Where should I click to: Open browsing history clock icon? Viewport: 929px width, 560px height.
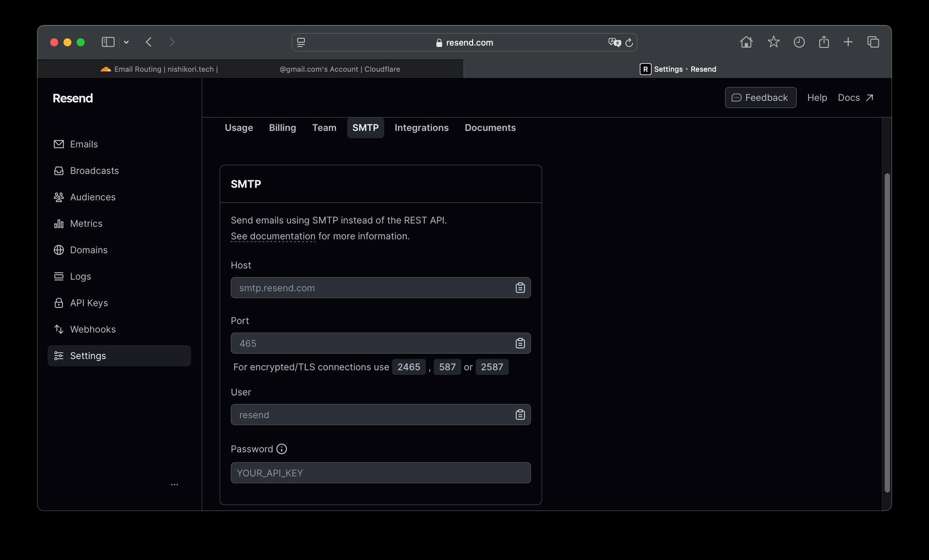tap(799, 42)
